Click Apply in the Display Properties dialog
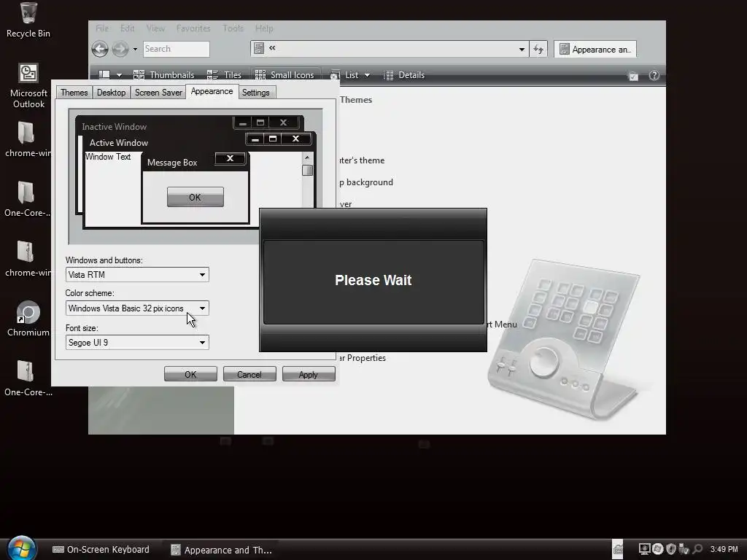Image resolution: width=747 pixels, height=560 pixels. 309,374
